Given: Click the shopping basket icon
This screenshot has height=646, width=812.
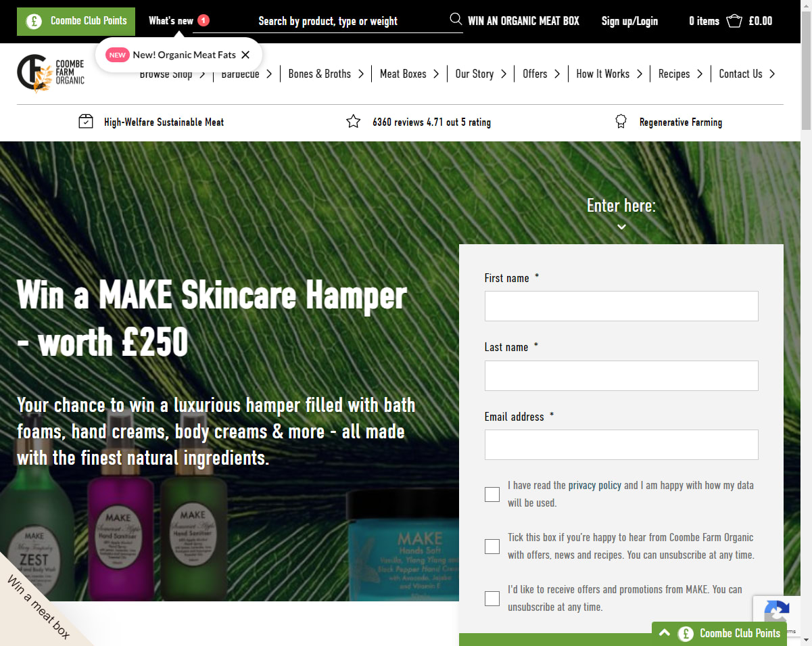Looking at the screenshot, I should [733, 20].
